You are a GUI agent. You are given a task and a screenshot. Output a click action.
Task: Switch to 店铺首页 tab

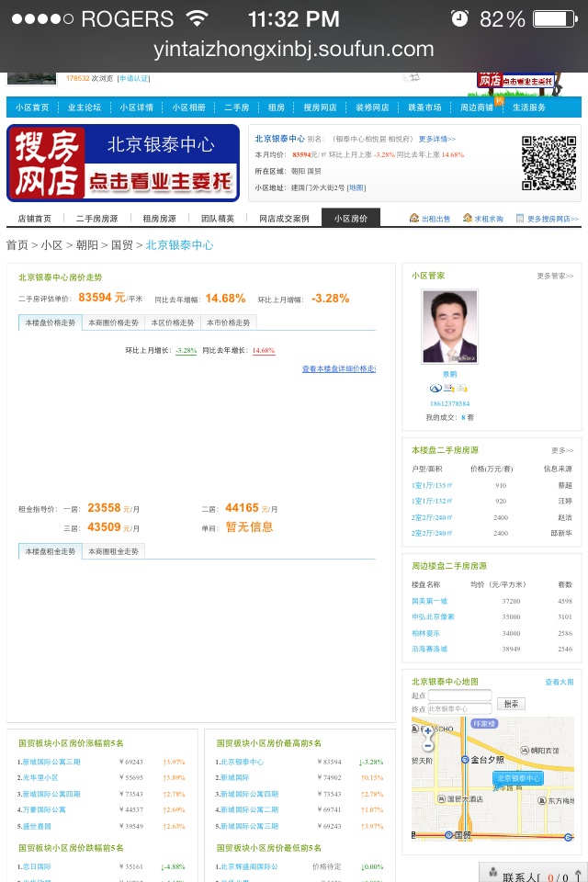pos(35,219)
